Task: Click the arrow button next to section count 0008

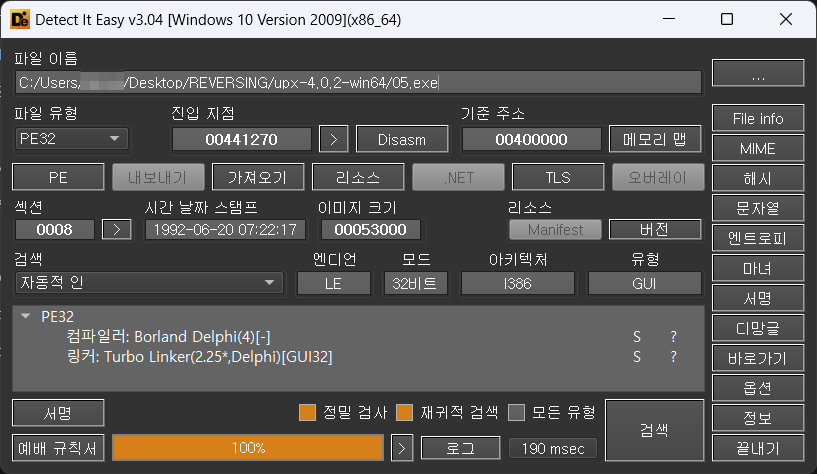Action: [x=117, y=230]
